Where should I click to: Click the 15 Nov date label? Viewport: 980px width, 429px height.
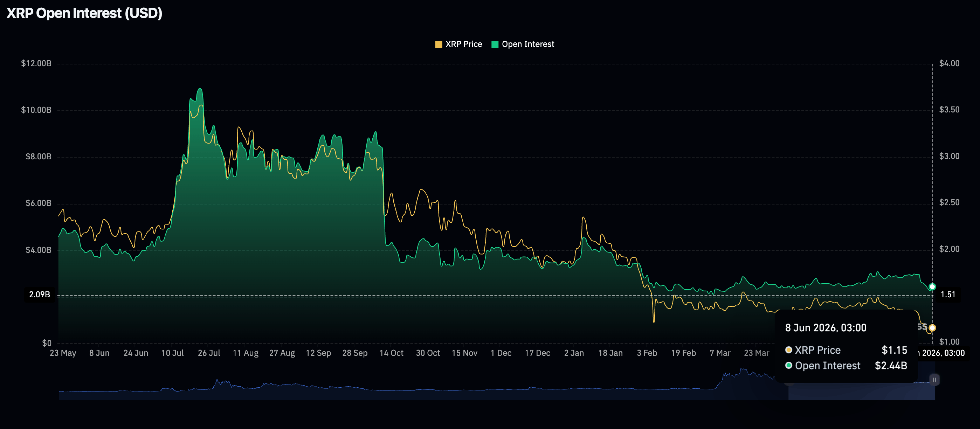(x=464, y=353)
